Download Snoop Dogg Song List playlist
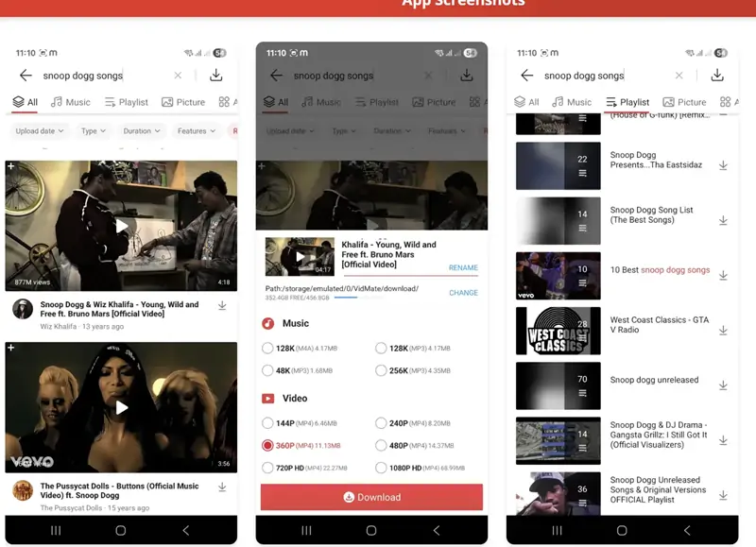Image resolution: width=756 pixels, height=547 pixels. [723, 220]
